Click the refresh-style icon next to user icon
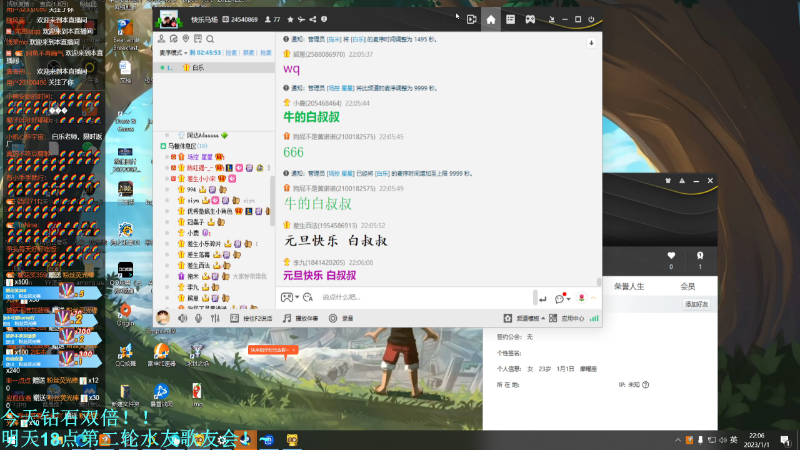This screenshot has height=450, width=800. (x=173, y=39)
